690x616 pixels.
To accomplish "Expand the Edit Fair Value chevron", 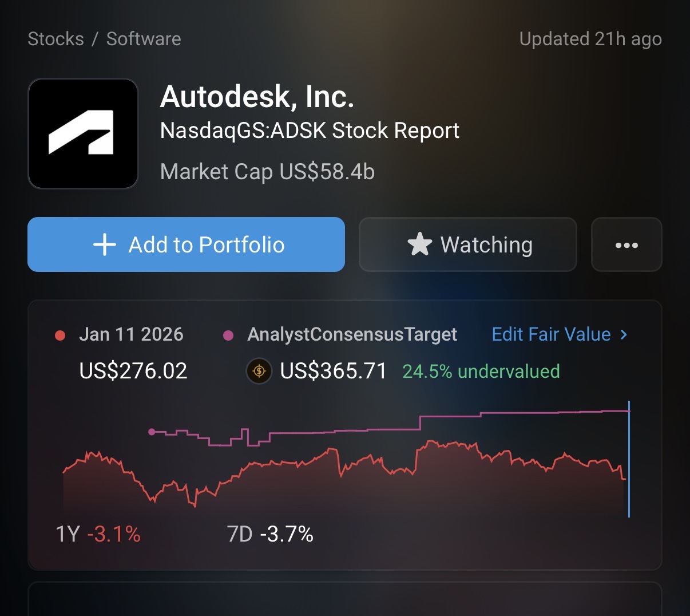I will coord(624,334).
